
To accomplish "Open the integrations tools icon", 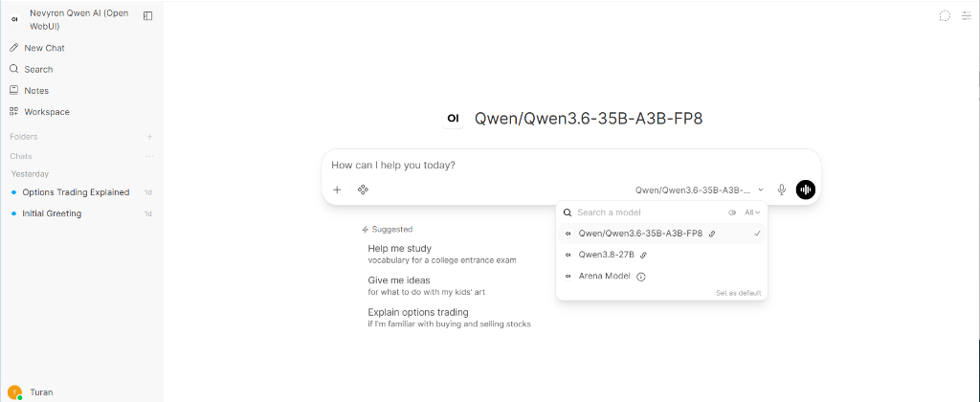I will pos(363,190).
